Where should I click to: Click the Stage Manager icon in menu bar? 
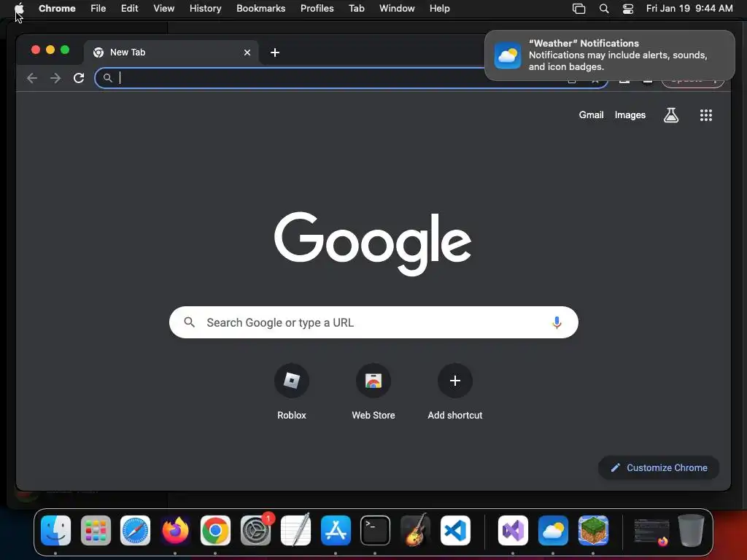[x=578, y=9]
